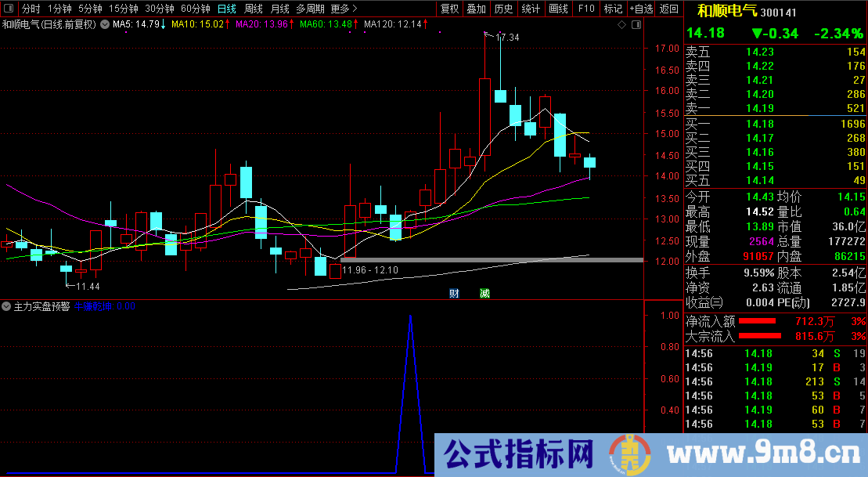Open the F10 company information page
868x477 pixels.
[585, 9]
